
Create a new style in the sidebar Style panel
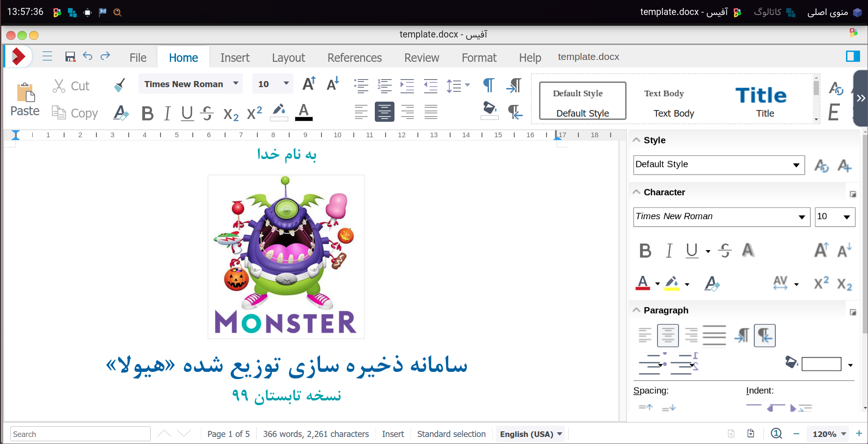pos(845,165)
